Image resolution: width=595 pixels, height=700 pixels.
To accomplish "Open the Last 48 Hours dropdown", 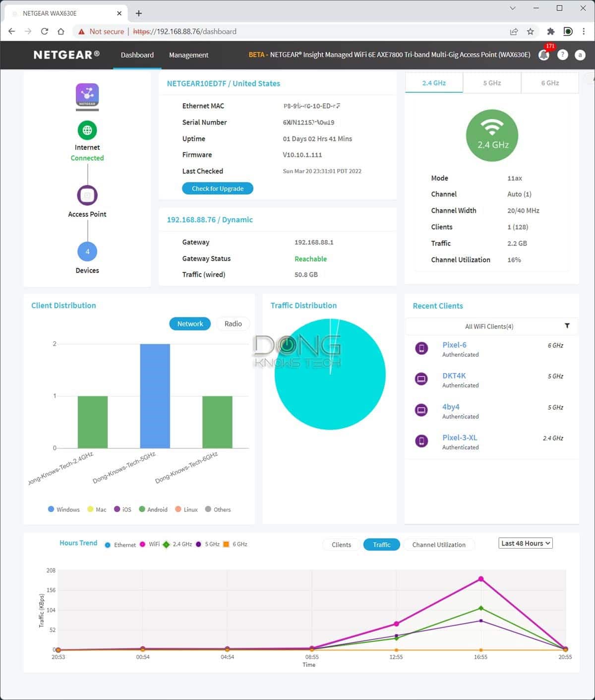I will [526, 543].
